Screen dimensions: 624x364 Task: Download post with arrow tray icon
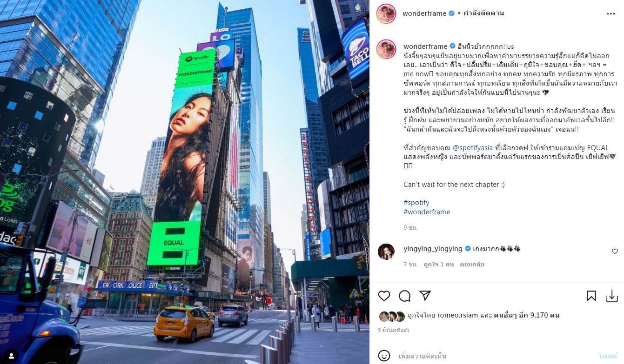point(611,296)
